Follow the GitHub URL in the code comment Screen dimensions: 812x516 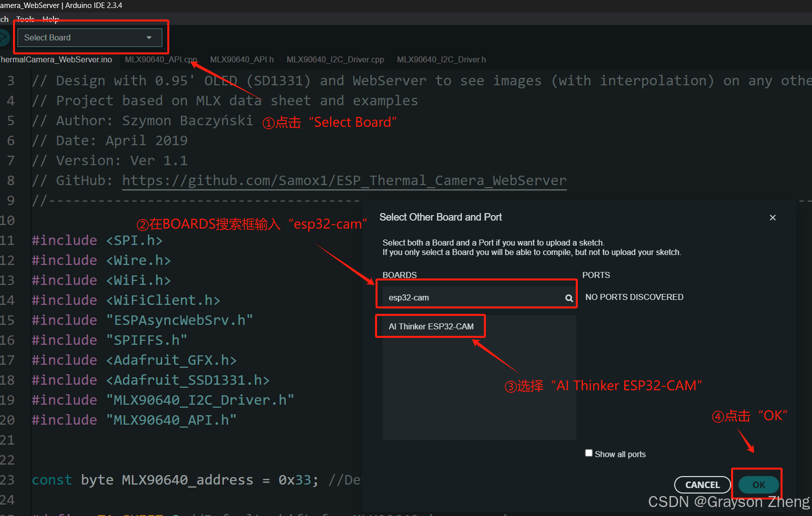coord(344,181)
